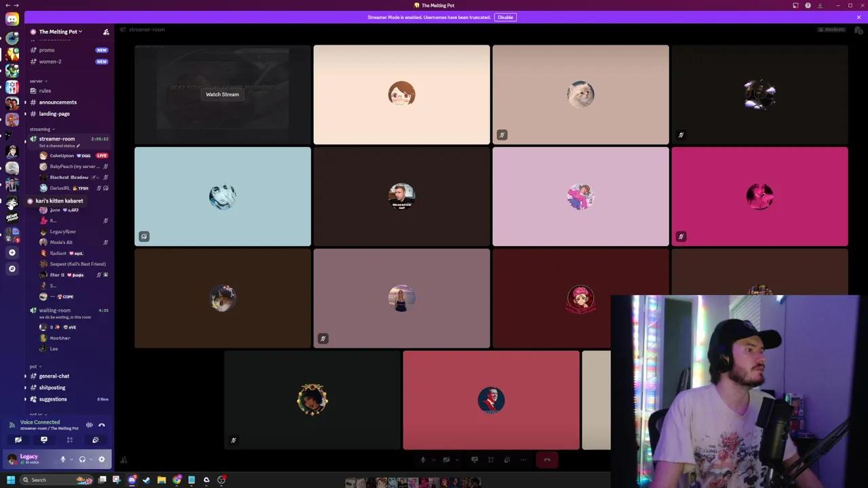The width and height of the screenshot is (868, 488).
Task: Open more call options with the ellipsis icon
Action: pos(524,460)
